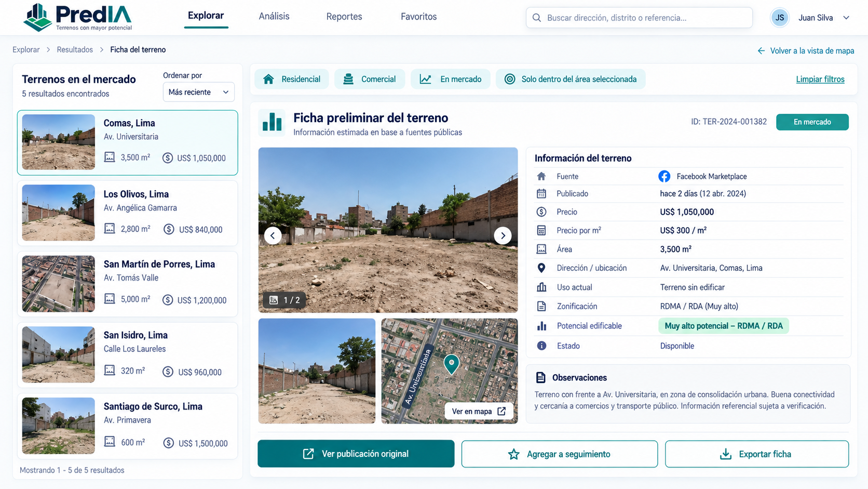Screen dimensions: 868x489
Task: Show the next terrain photo arrow
Action: click(503, 235)
